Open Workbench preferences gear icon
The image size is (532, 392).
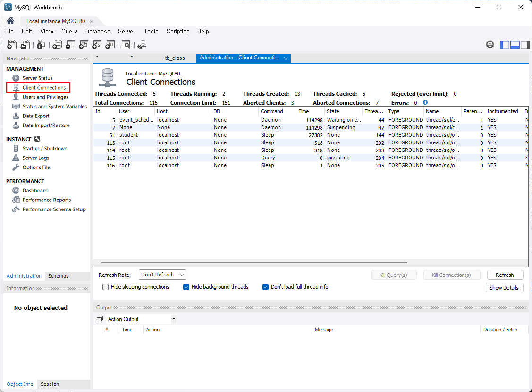(x=490, y=44)
